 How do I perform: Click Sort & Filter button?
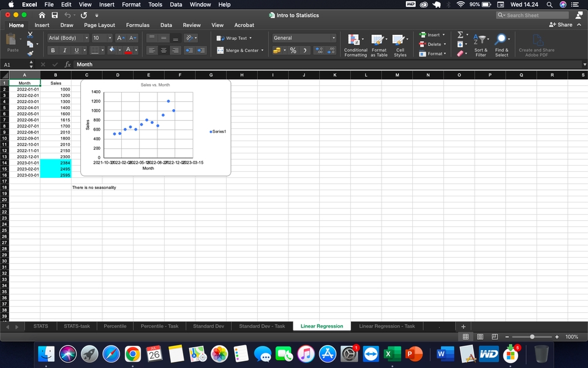click(480, 45)
